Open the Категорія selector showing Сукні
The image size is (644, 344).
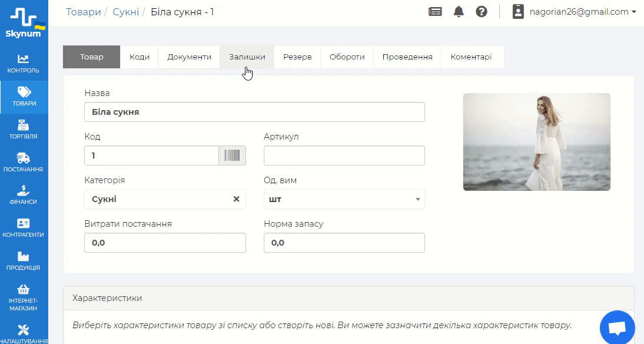tap(165, 199)
